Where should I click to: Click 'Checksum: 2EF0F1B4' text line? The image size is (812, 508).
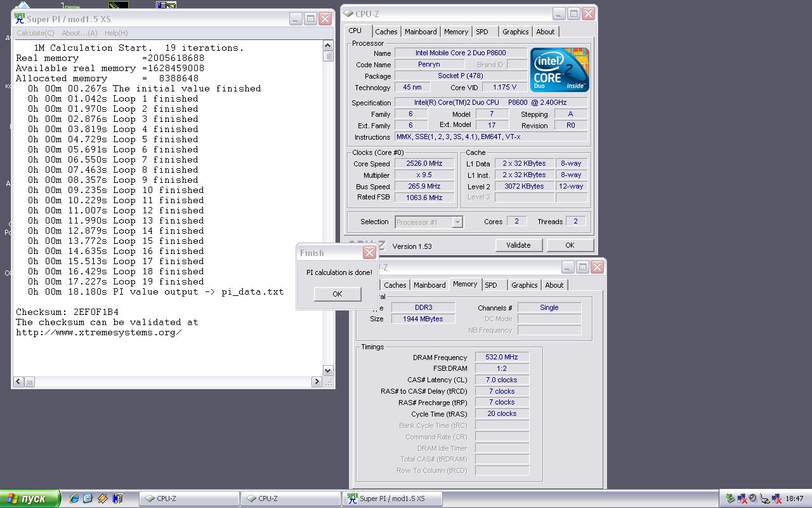click(67, 312)
